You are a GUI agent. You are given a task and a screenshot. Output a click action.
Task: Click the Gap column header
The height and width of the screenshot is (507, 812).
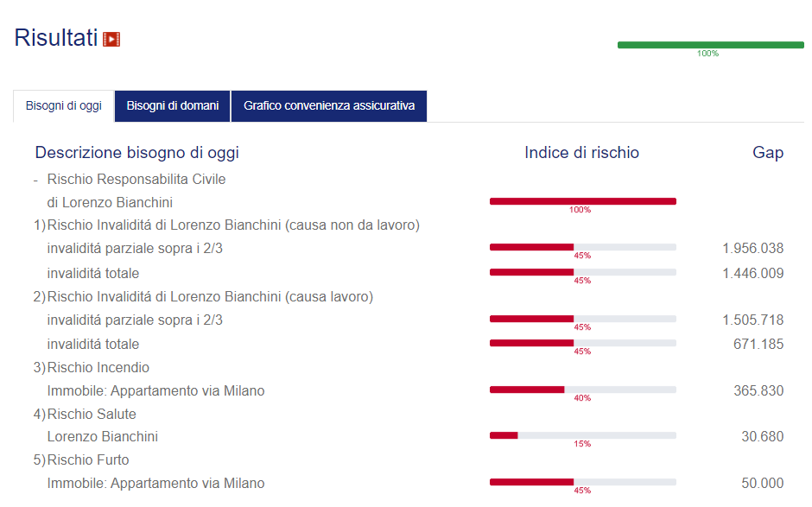coord(767,153)
